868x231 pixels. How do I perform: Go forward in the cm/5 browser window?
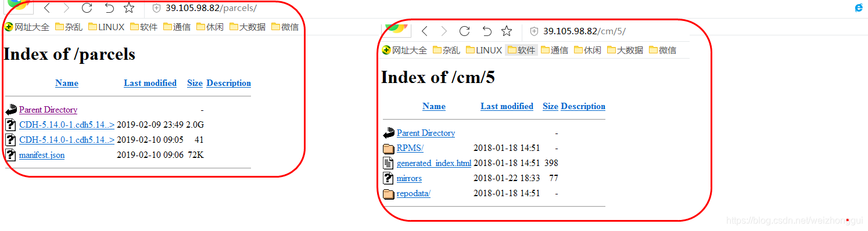(x=444, y=31)
